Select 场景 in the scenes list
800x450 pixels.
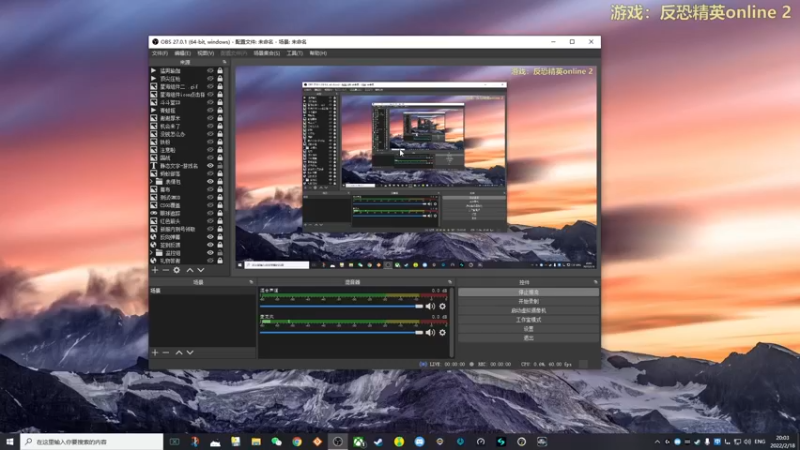(203, 291)
